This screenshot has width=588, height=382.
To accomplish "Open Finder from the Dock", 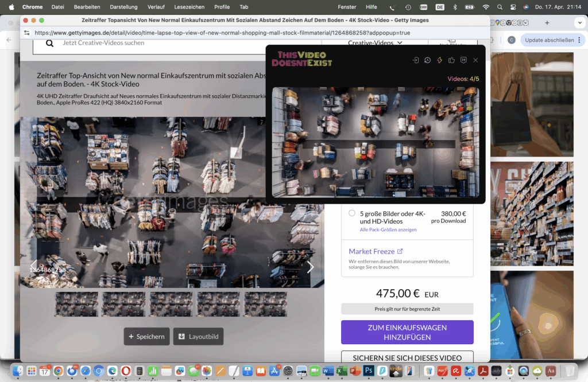I will (x=18, y=371).
